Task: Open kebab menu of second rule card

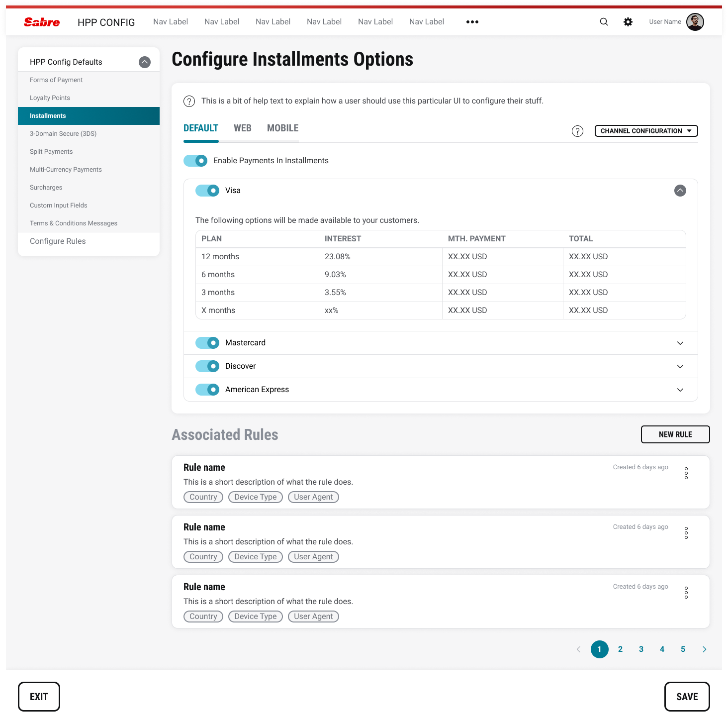Action: [x=686, y=533]
